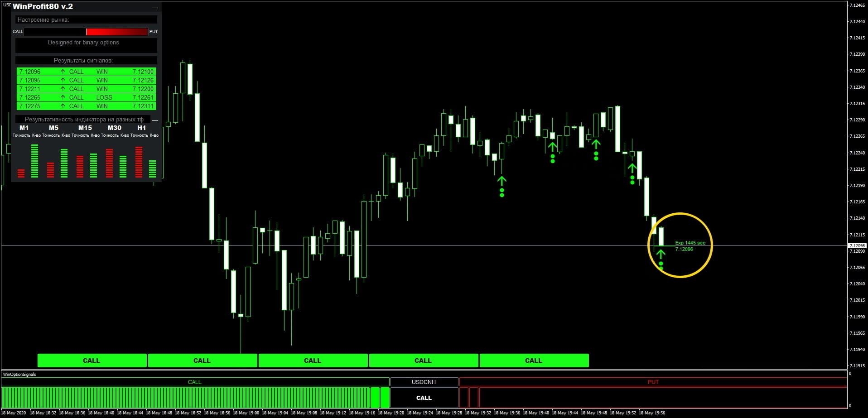
Task: Click the leftmost green CALL button
Action: click(92, 360)
